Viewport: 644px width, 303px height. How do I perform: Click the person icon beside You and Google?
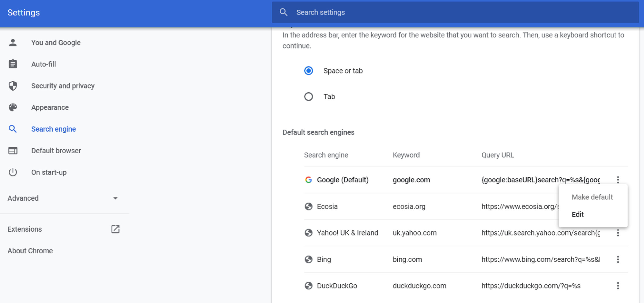tap(13, 43)
